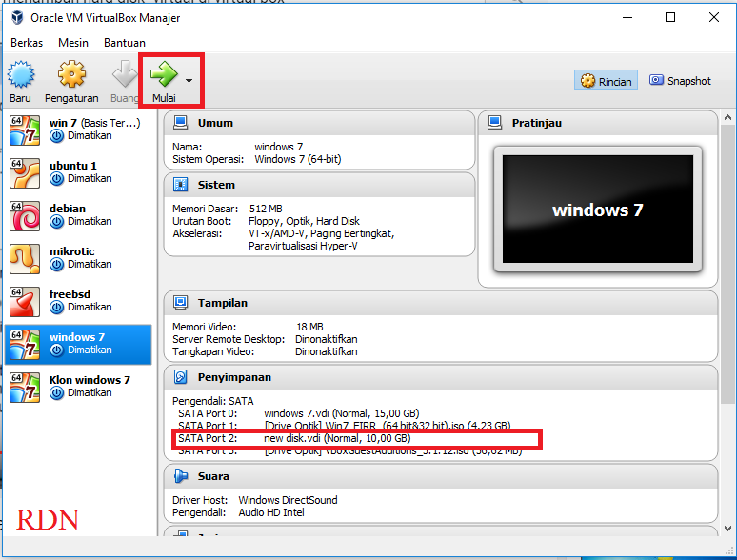Open Pengaturan settings gear icon
The width and height of the screenshot is (737, 560).
[x=72, y=74]
